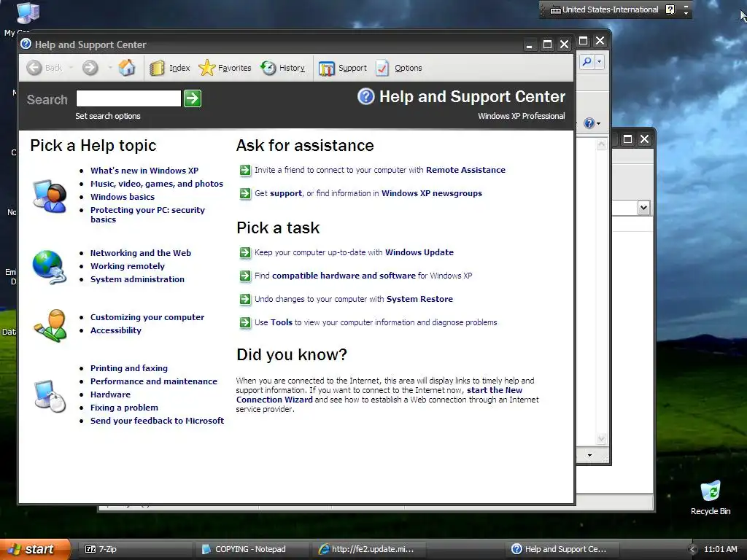Switch to COPYING - Notepad taskbar button

(253, 549)
